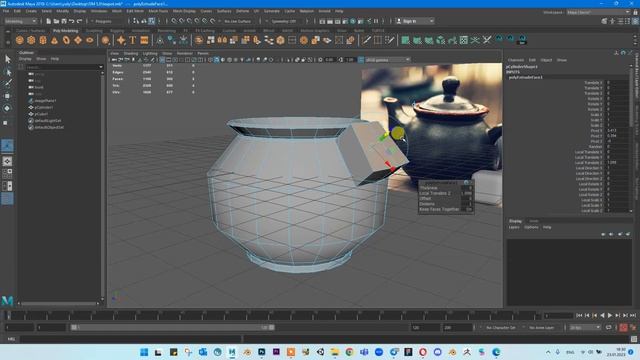Open the Windows Start menu

click(x=144, y=352)
